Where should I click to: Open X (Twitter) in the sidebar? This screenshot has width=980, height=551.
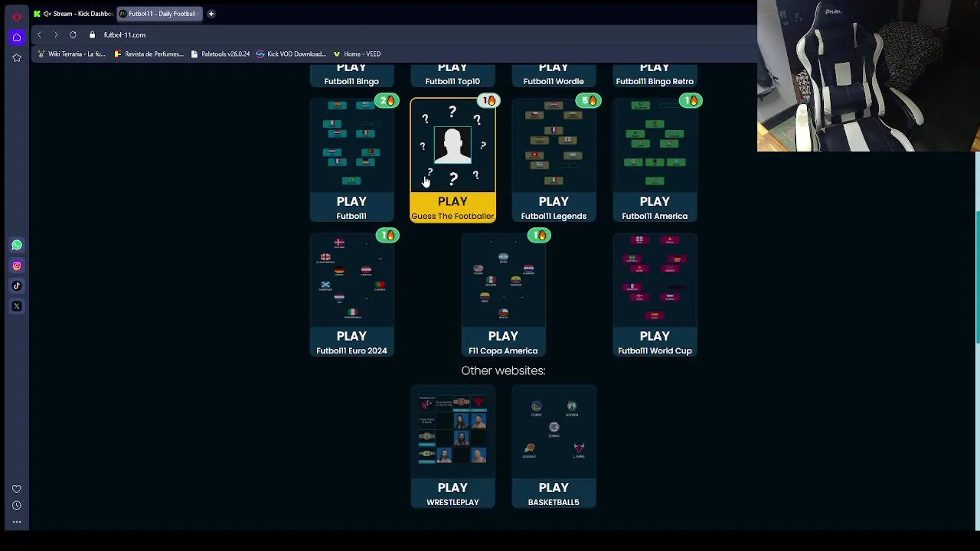coord(17,306)
